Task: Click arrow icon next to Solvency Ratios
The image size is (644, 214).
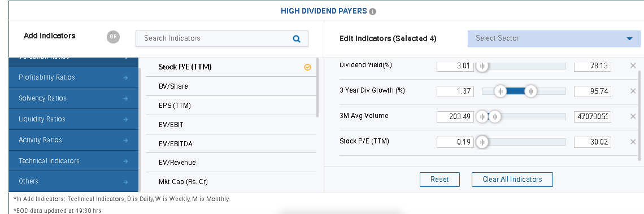Action: 125,99
